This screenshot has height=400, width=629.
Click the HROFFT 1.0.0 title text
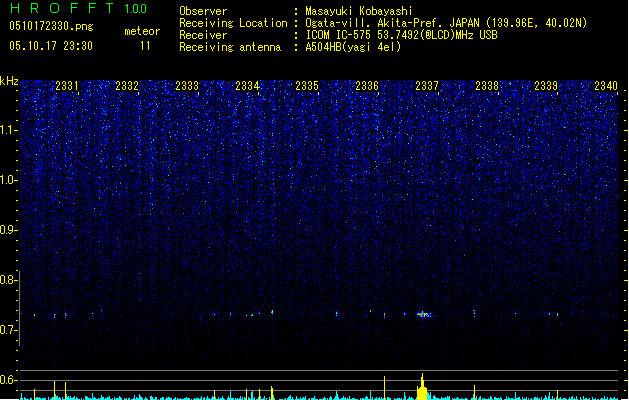click(79, 8)
